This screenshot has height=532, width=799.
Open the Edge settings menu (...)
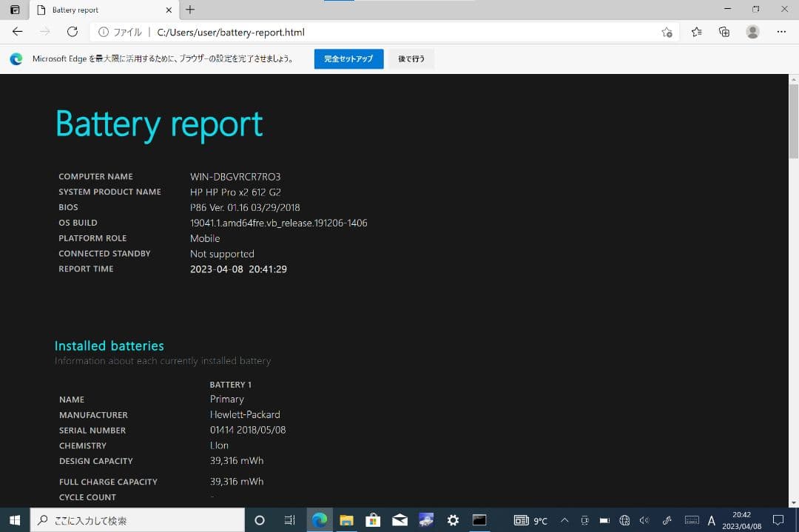pyautogui.click(x=782, y=32)
